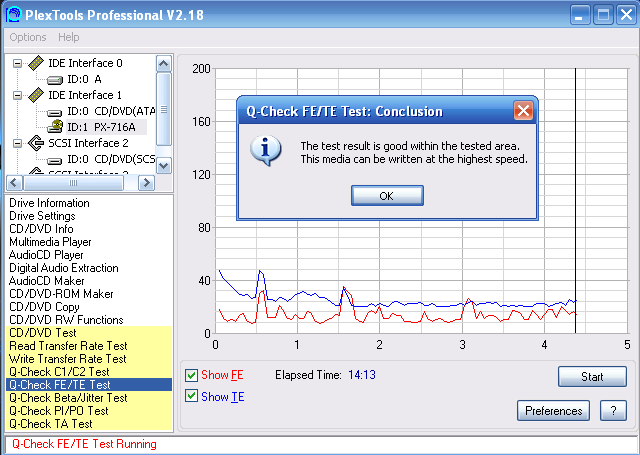
Task: Click the drive icon beside ID:0 A
Action: pyautogui.click(x=54, y=80)
